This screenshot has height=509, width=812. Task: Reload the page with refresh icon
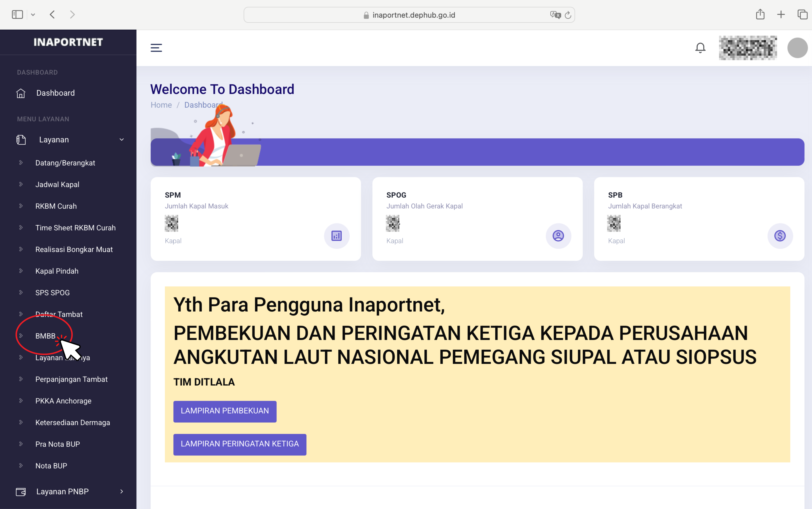[x=568, y=15]
